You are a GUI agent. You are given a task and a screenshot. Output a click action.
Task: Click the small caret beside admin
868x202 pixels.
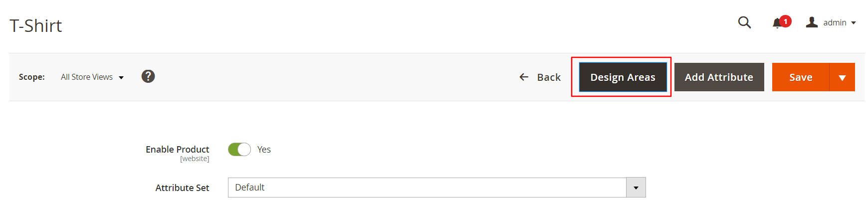click(854, 23)
